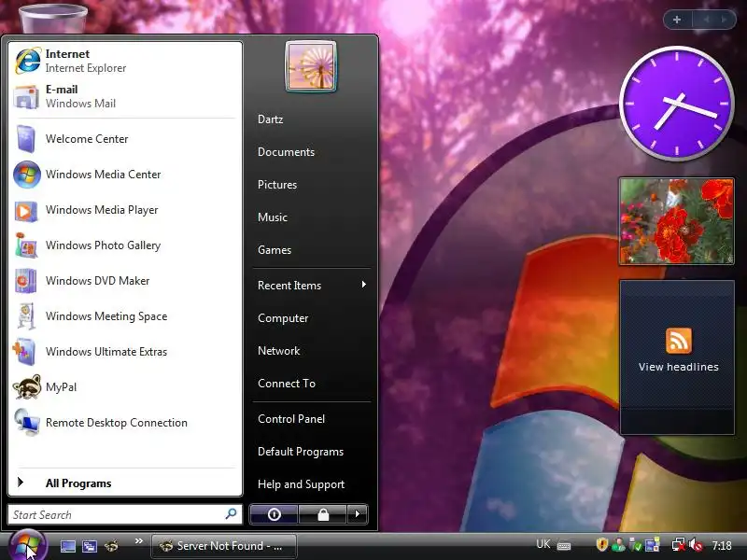747x560 pixels.
Task: Launch MyPal browser from the Start menu
Action: (125, 387)
